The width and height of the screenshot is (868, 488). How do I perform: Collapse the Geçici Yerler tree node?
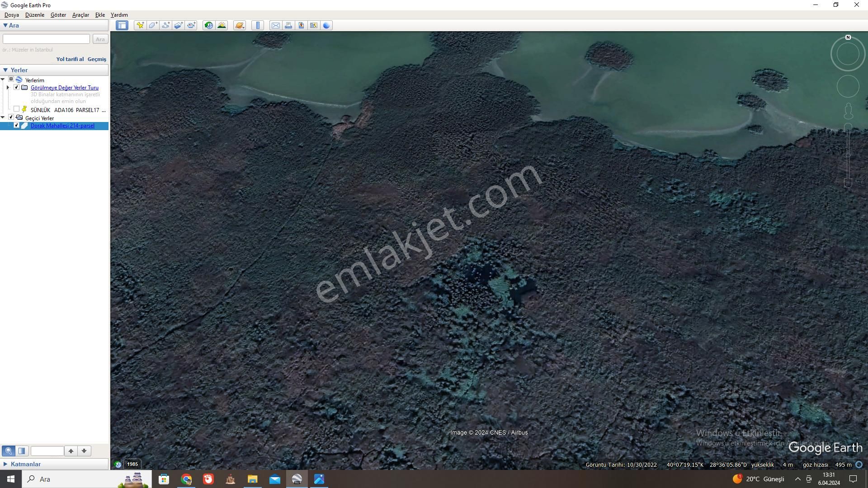point(3,117)
